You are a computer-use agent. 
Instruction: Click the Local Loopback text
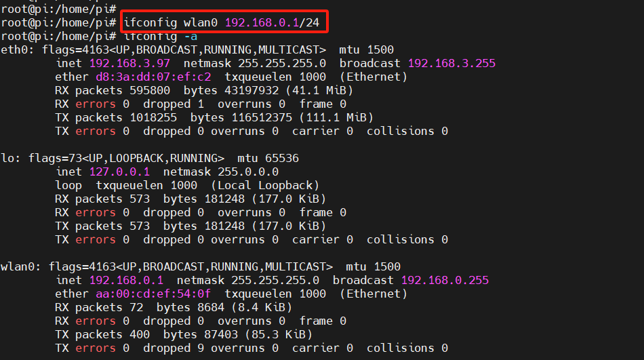(x=265, y=185)
